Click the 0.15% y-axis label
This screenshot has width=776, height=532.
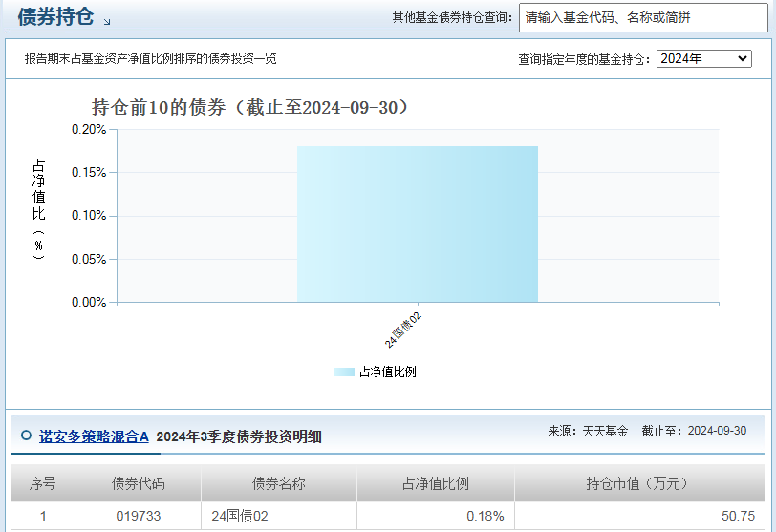tap(89, 173)
